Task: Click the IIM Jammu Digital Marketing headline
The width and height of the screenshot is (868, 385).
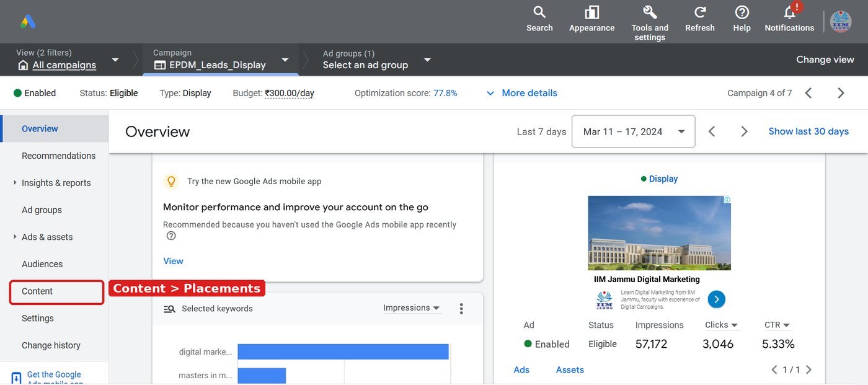Action: (647, 280)
